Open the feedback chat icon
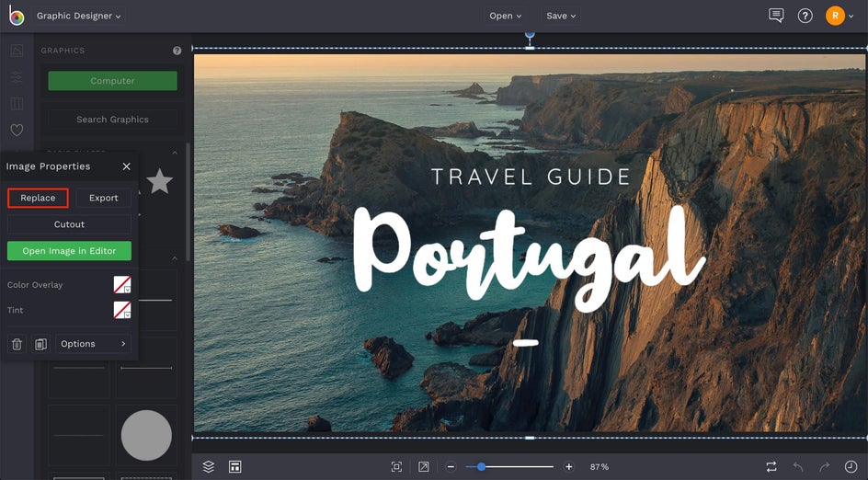This screenshot has height=480, width=868. pyautogui.click(x=776, y=16)
